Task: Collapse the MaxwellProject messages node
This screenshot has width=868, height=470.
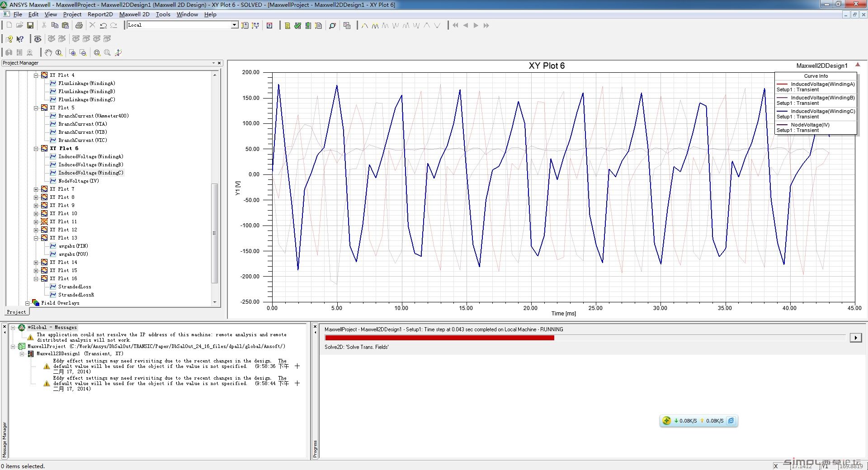Action: click(13, 347)
